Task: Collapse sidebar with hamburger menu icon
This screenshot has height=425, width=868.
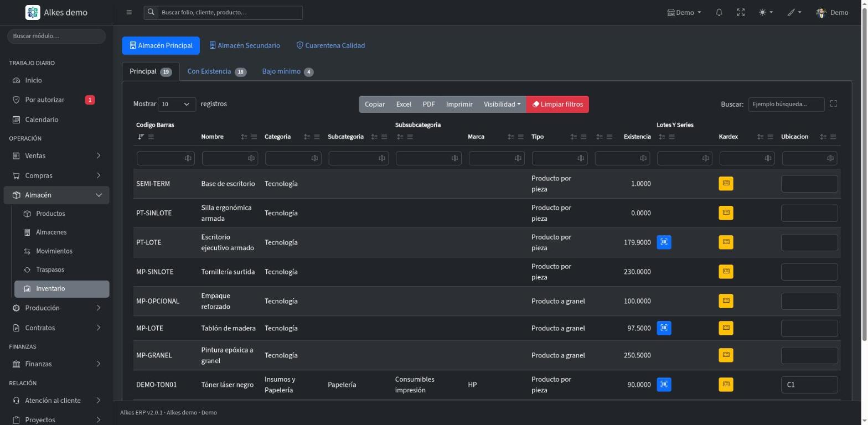Action: click(129, 12)
